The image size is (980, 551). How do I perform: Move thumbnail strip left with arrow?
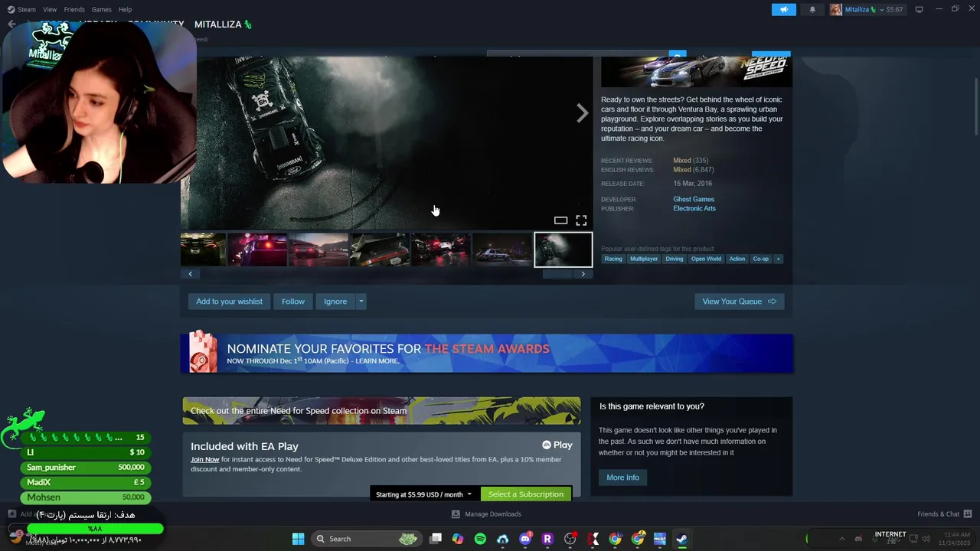pyautogui.click(x=190, y=274)
